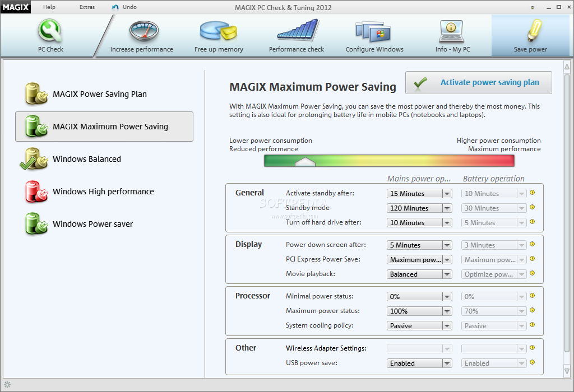This screenshot has height=392, width=574.
Task: Open Info - My PC laptop icon
Action: [x=451, y=31]
